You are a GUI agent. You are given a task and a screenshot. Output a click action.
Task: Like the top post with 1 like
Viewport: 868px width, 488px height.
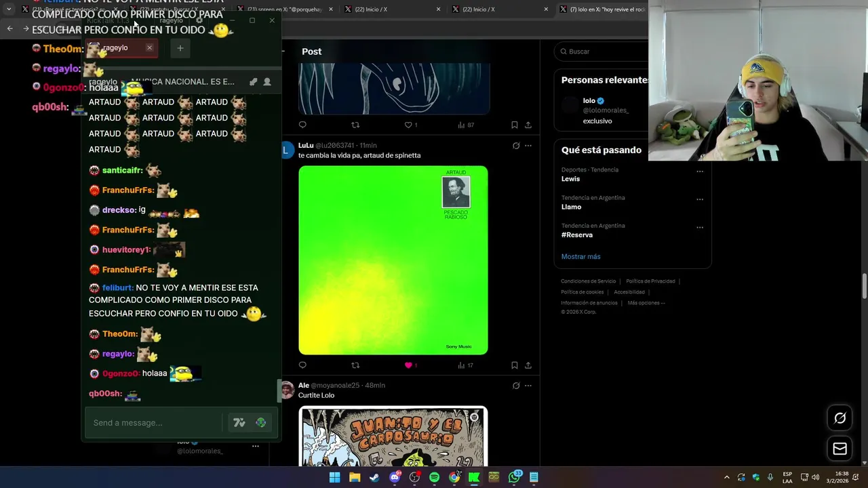408,125
